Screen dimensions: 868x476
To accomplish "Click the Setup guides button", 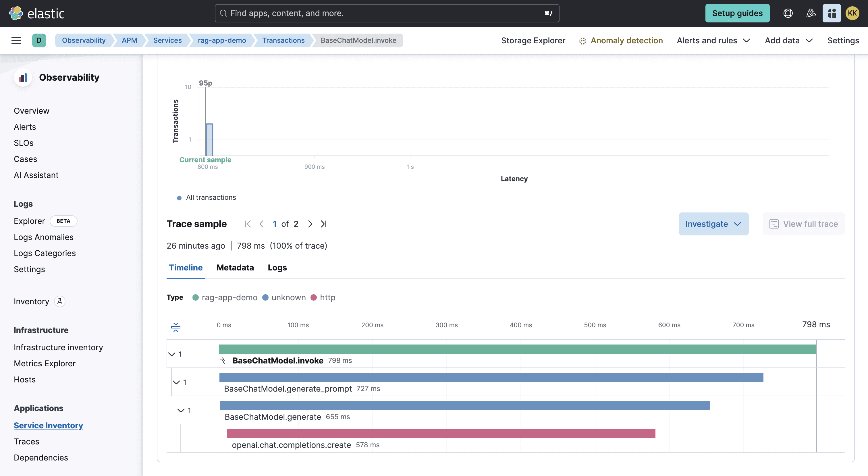I will click(x=737, y=13).
